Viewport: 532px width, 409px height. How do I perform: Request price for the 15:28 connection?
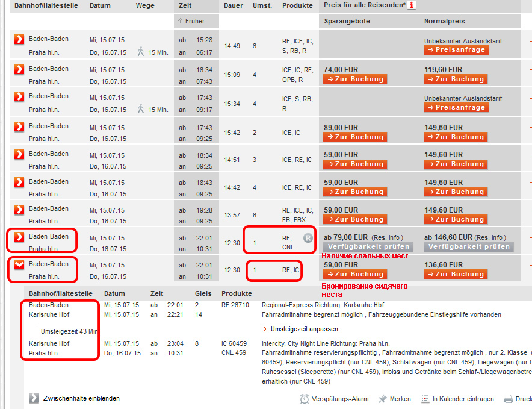coord(456,49)
